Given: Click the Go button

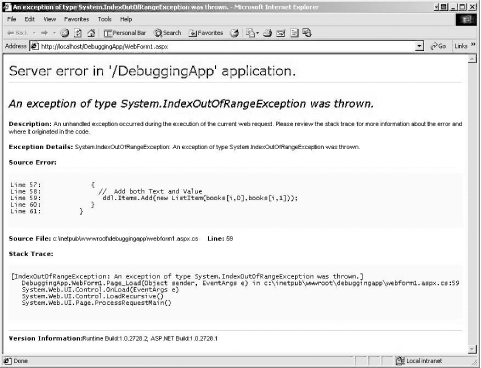Looking at the screenshot, I should (438, 46).
